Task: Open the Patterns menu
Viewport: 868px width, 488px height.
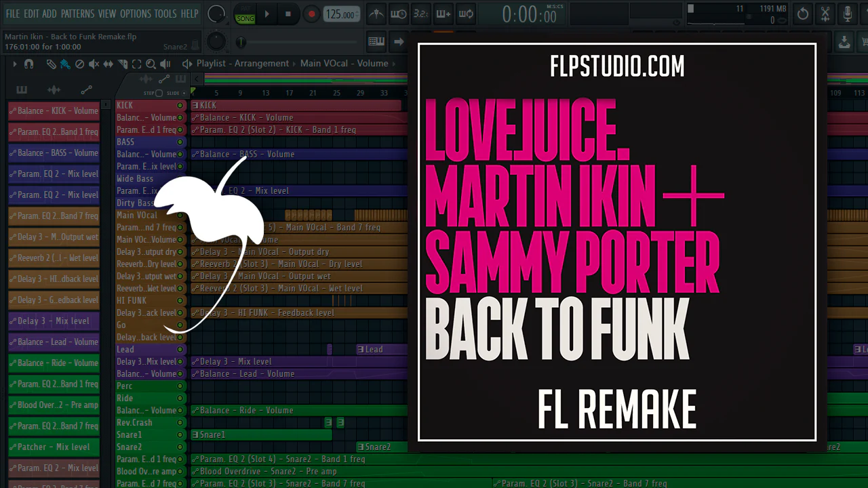Action: (x=77, y=14)
